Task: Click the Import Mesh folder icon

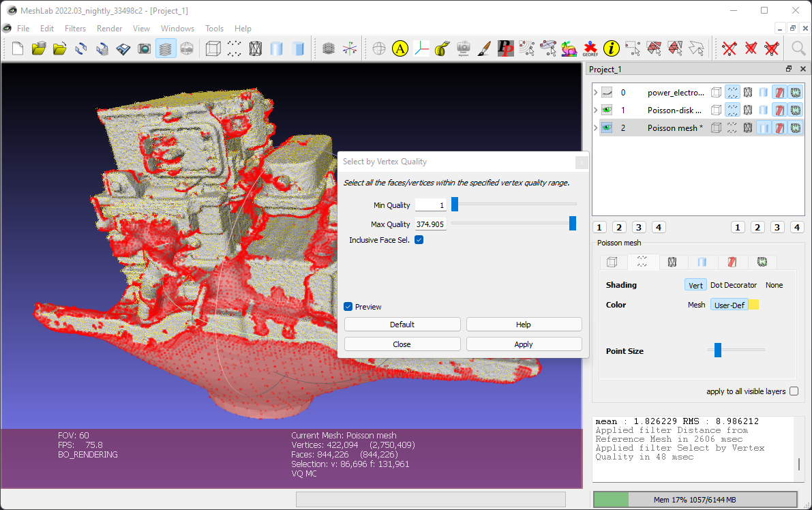Action: (60, 48)
